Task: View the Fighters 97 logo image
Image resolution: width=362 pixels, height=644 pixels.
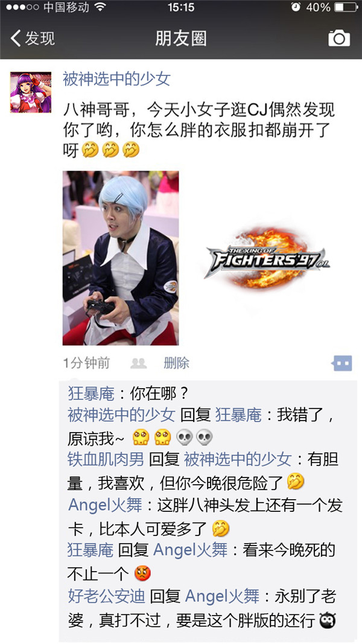Action: 267,258
